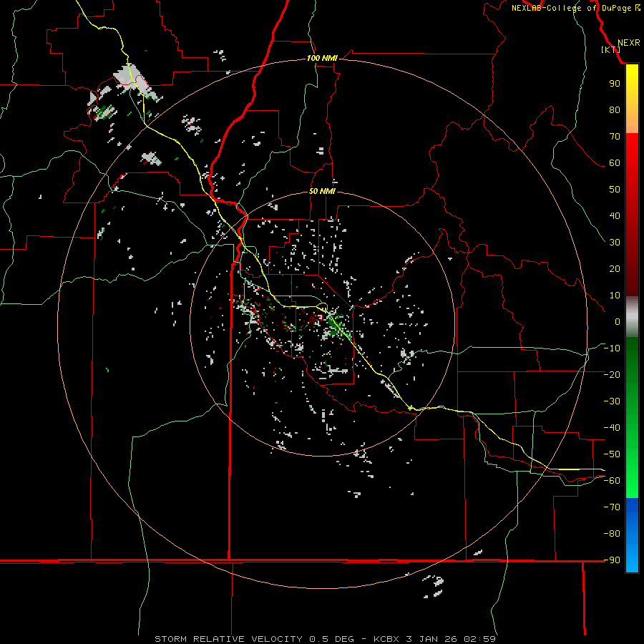Screen dimensions: 644x644
Task: Select the -20 scale value
Action: [x=612, y=375]
